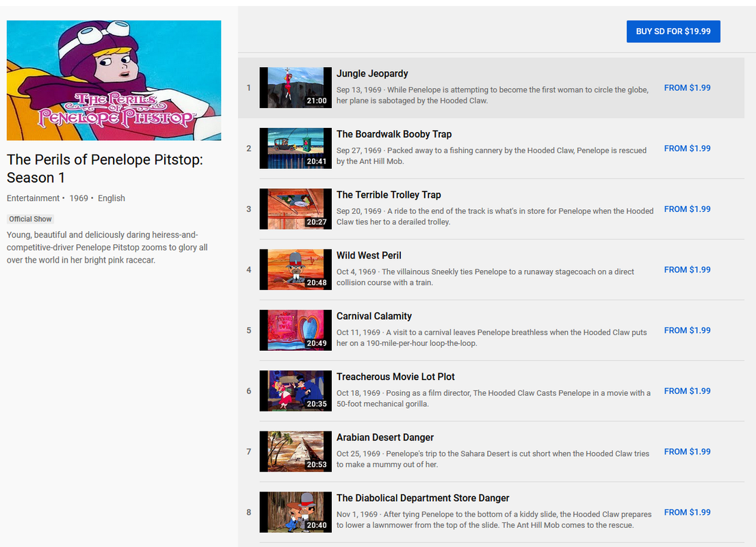756x547 pixels.
Task: Click the Jungle Jeopardy episode title
Action: pyautogui.click(x=372, y=74)
